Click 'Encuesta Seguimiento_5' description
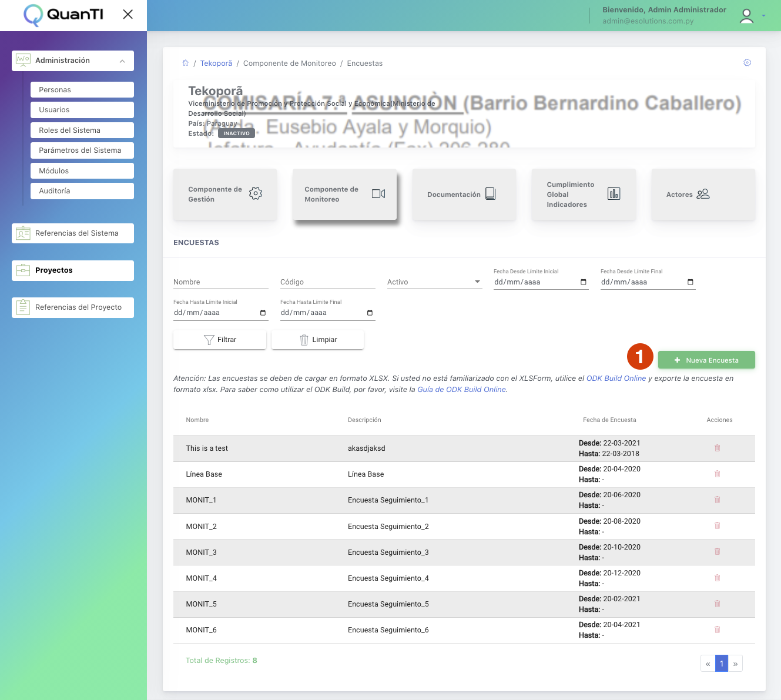 (388, 604)
